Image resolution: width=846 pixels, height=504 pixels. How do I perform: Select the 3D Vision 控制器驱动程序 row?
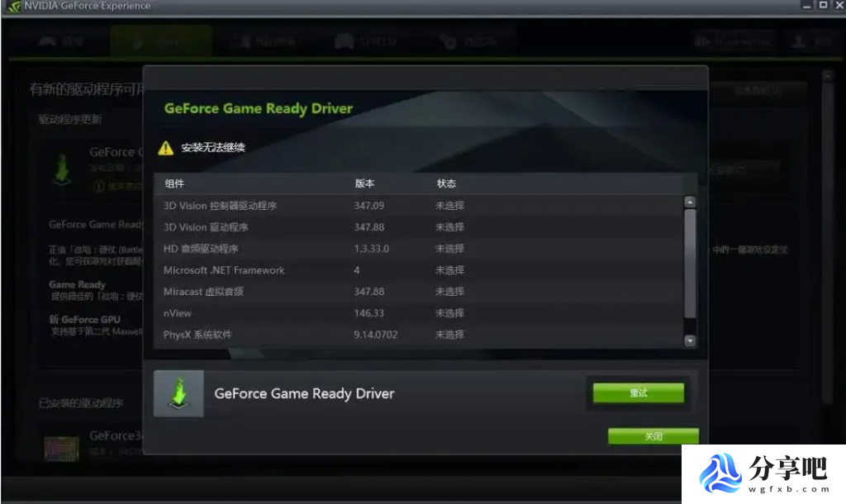click(419, 206)
